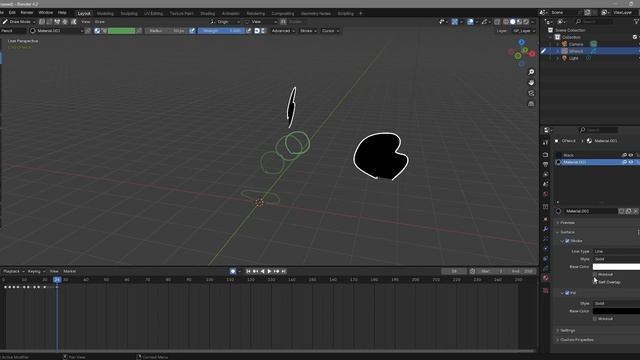Click the Stroke Base Color white swatch
The image size is (640, 360).
[616, 267]
